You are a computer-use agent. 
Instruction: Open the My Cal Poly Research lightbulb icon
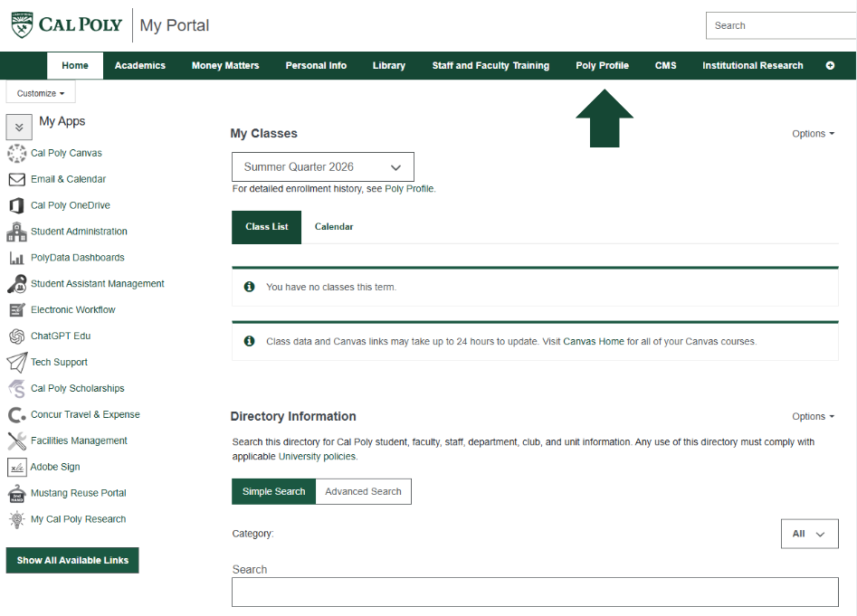coord(17,519)
